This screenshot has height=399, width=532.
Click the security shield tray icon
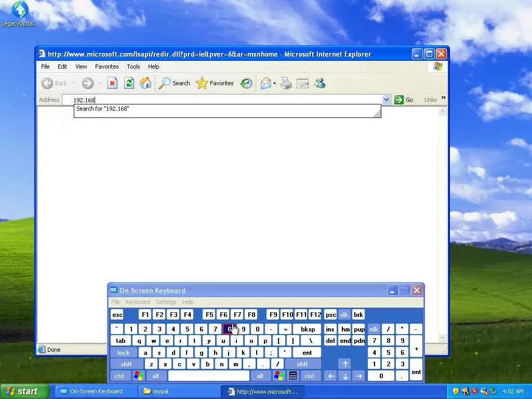pyautogui.click(x=456, y=391)
